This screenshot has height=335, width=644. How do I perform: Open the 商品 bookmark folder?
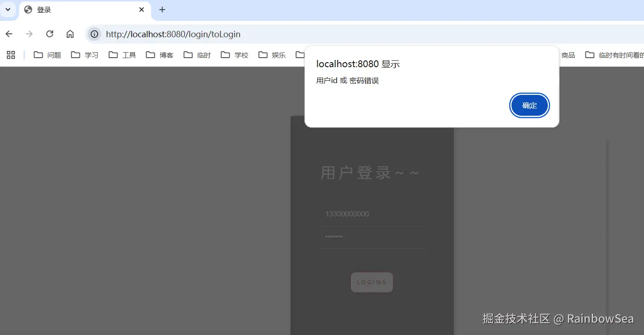(568, 55)
